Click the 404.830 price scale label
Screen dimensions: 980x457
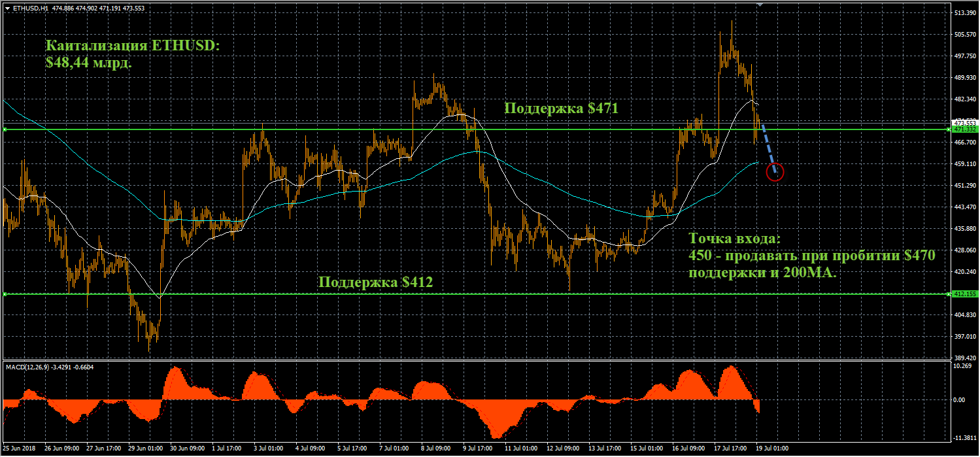965,315
